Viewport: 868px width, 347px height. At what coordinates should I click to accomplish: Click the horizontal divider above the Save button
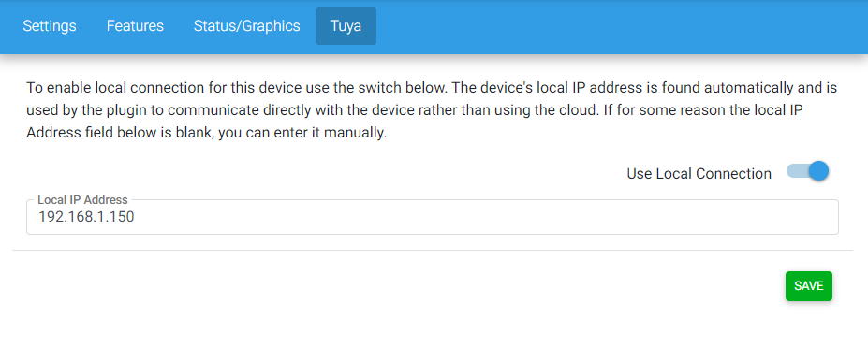pyautogui.click(x=433, y=251)
